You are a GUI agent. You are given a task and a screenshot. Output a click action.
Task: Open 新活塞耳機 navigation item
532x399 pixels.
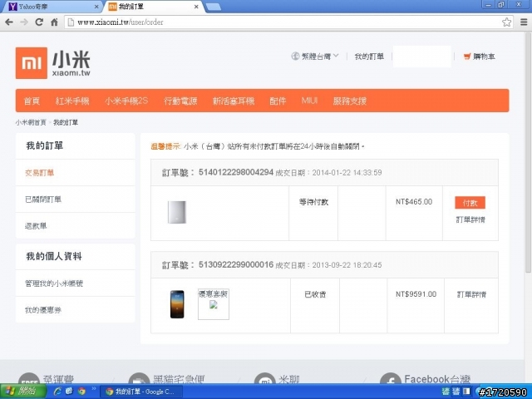234,101
